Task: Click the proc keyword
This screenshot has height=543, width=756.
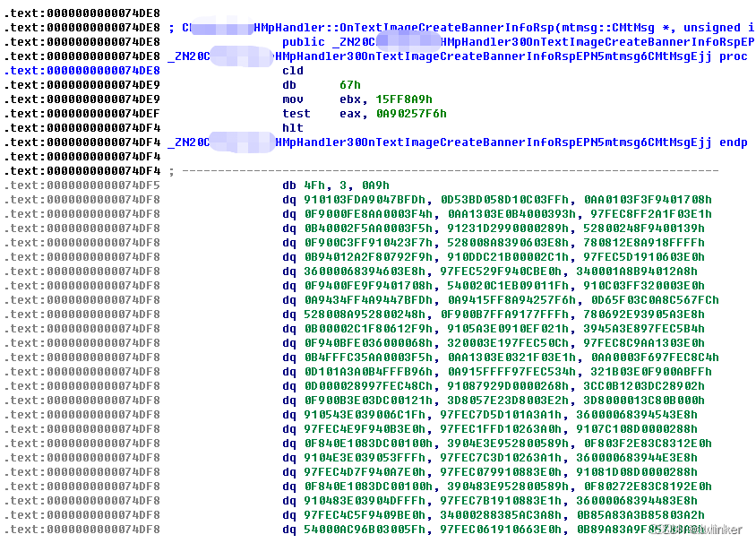Action: [734, 56]
